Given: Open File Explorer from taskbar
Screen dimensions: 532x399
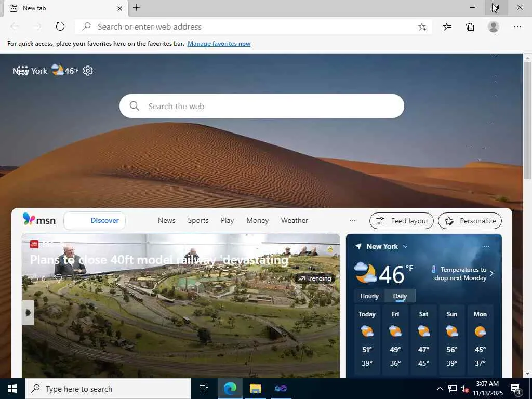Looking at the screenshot, I should pyautogui.click(x=255, y=389).
